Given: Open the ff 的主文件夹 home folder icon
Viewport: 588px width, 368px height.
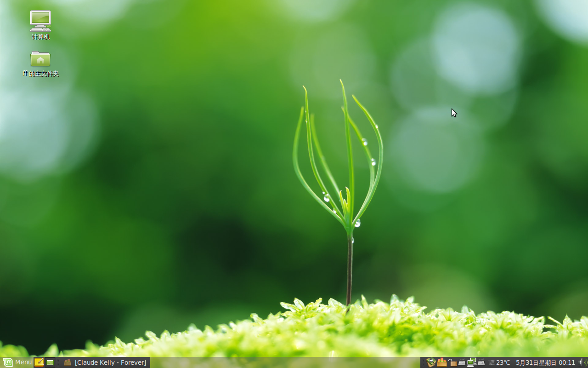Looking at the screenshot, I should point(40,63).
